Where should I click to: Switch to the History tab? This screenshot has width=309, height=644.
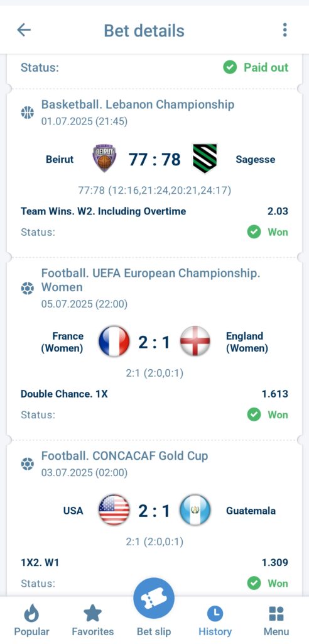pyautogui.click(x=215, y=621)
